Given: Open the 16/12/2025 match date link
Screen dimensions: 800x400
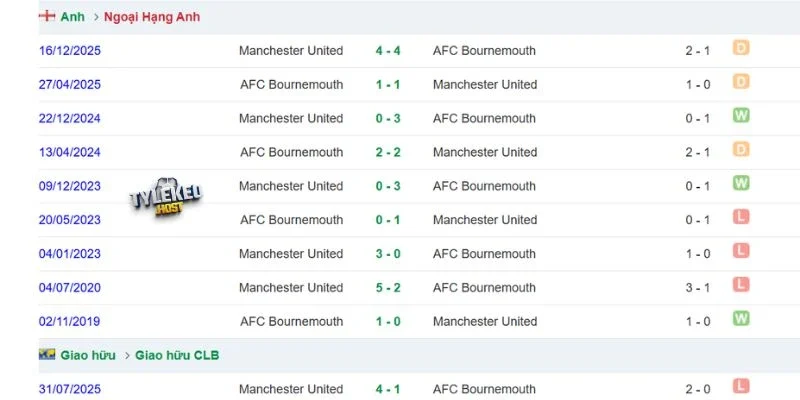Looking at the screenshot, I should coord(70,51).
